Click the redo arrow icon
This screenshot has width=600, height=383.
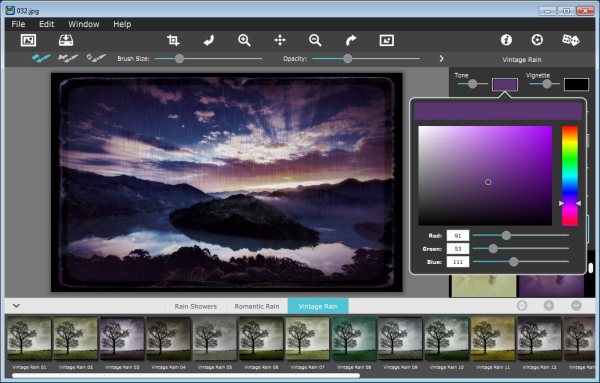[351, 40]
